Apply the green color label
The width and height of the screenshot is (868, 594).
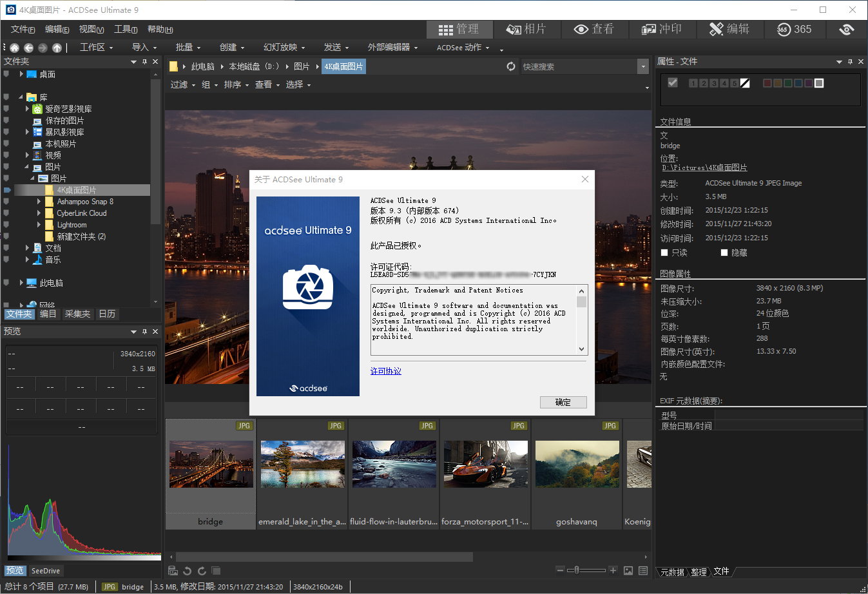[x=788, y=83]
